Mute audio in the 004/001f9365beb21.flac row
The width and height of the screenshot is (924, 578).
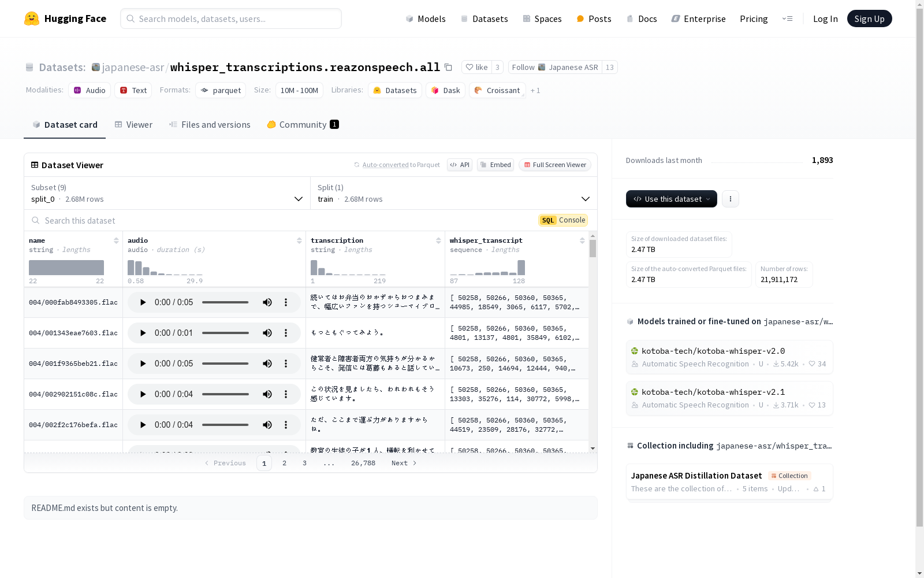pyautogui.click(x=267, y=364)
